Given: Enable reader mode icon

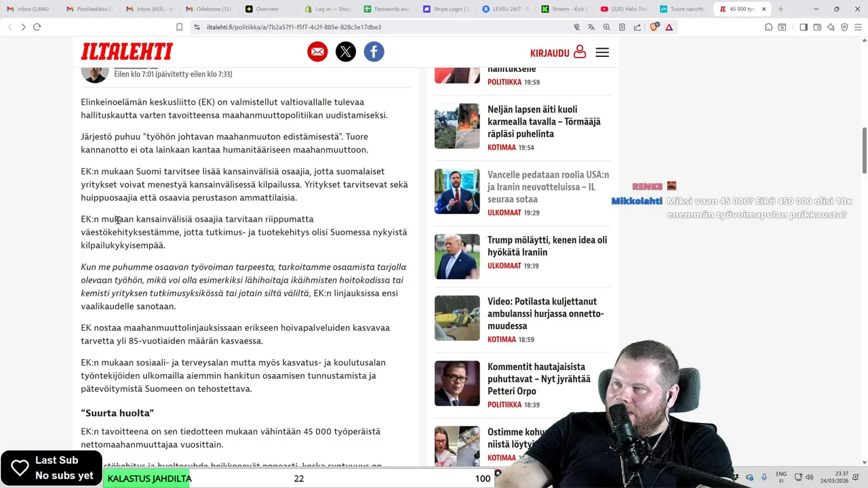Looking at the screenshot, I should (x=622, y=27).
